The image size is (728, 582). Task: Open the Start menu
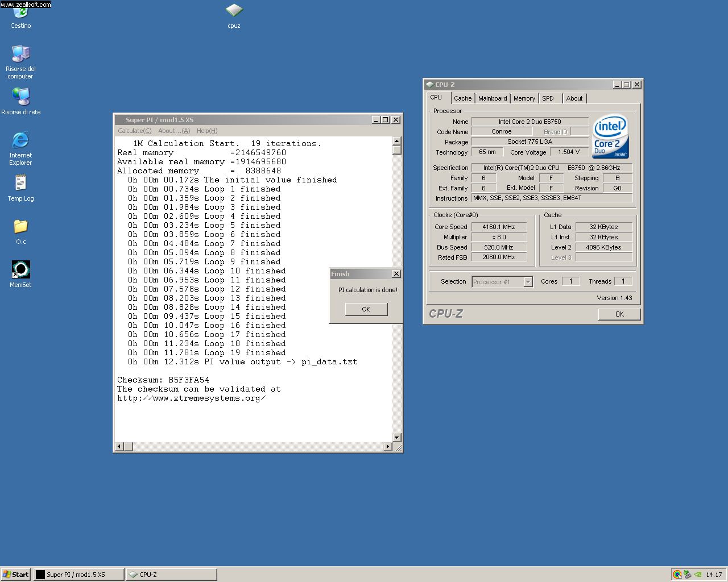pos(15,575)
